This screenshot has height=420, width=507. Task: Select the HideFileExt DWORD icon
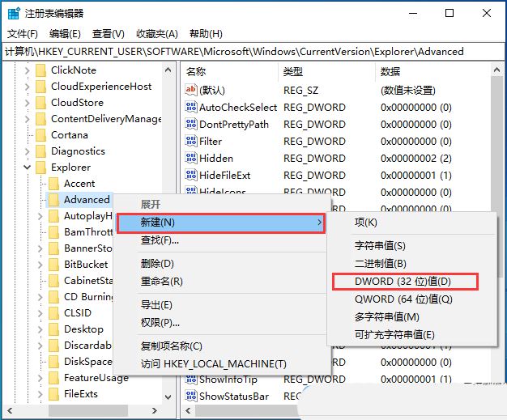tap(191, 175)
